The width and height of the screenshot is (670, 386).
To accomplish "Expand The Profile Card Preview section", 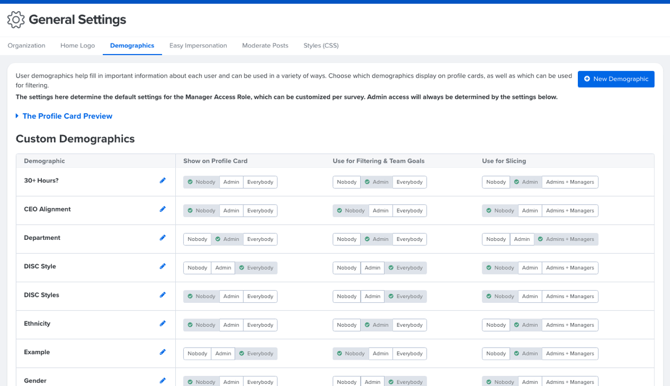I will pyautogui.click(x=64, y=116).
